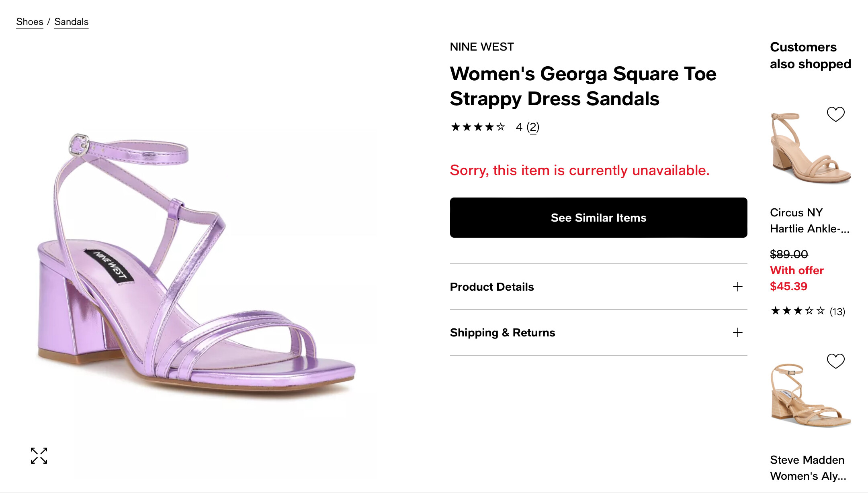
Task: Click the NINE WEST brand name
Action: point(481,47)
